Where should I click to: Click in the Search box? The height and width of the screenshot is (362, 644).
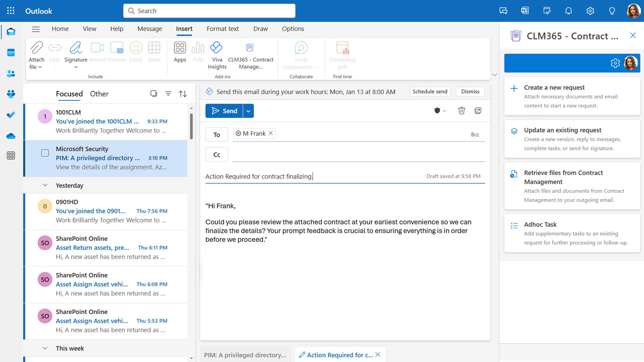[209, 11]
